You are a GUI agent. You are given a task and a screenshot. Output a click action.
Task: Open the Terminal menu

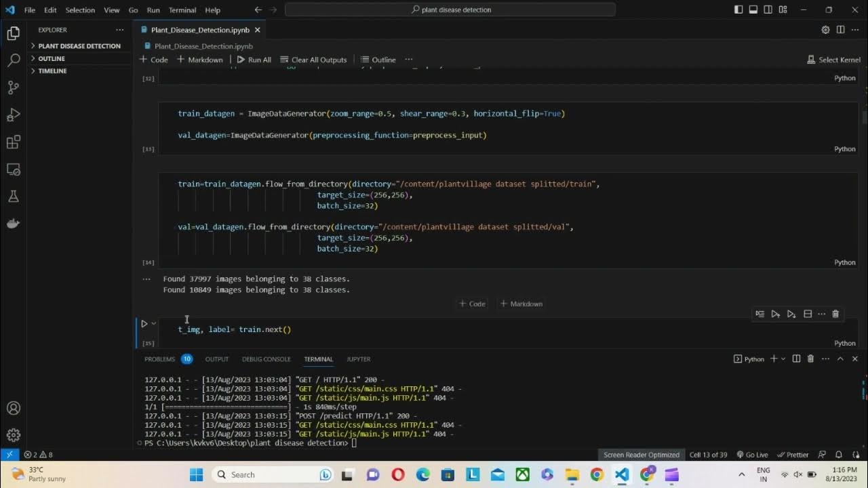[x=182, y=10]
